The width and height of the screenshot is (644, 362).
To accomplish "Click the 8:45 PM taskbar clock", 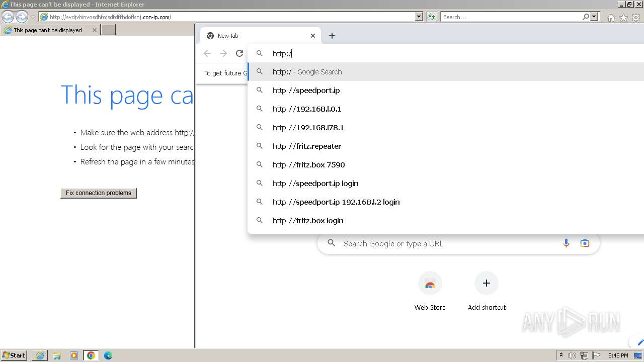I will (x=618, y=355).
